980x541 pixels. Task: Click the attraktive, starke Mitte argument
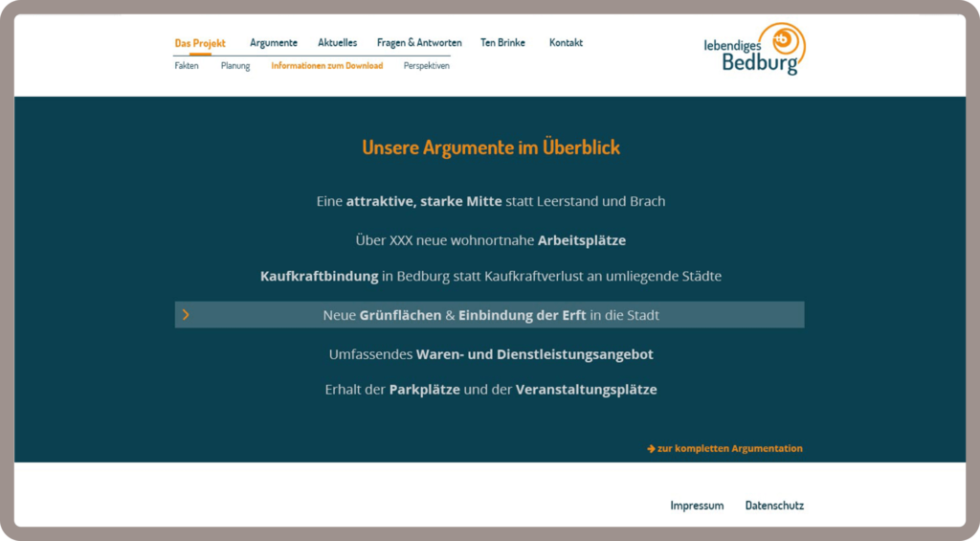click(x=491, y=201)
